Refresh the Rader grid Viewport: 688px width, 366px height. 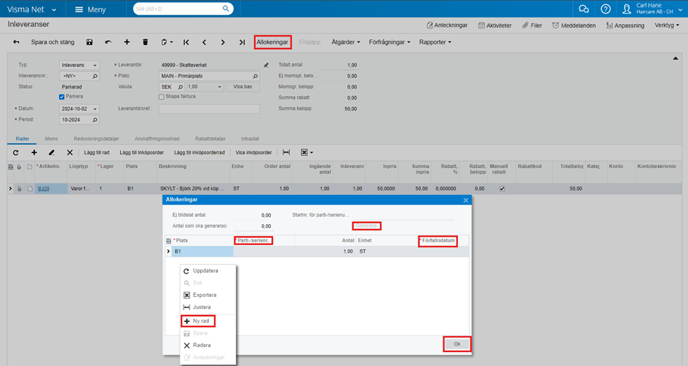16,153
